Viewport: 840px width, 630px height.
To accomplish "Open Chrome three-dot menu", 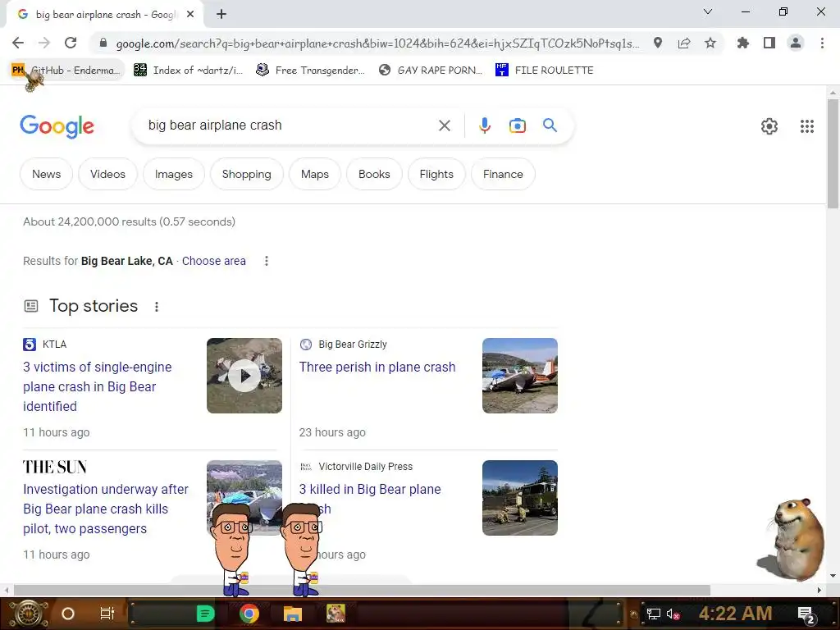I will [822, 43].
